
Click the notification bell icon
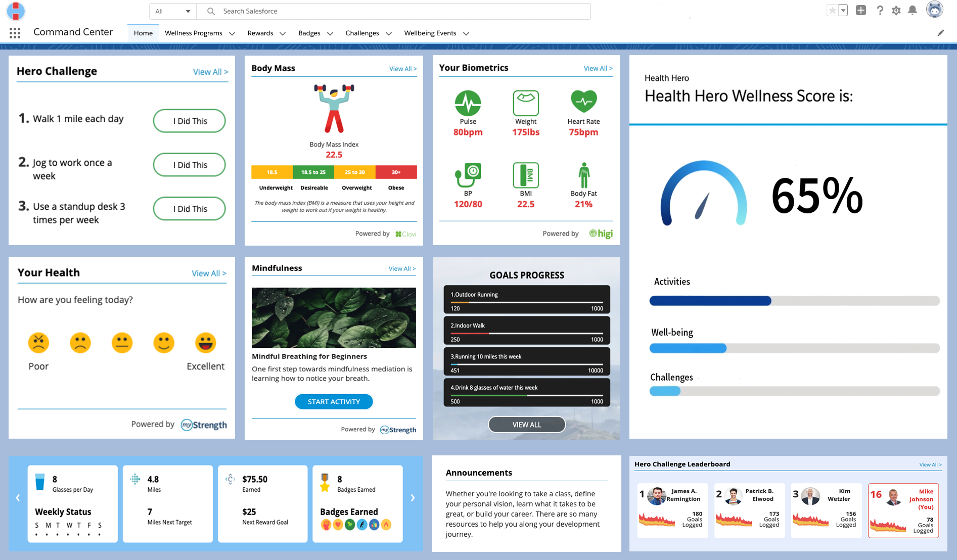point(913,11)
